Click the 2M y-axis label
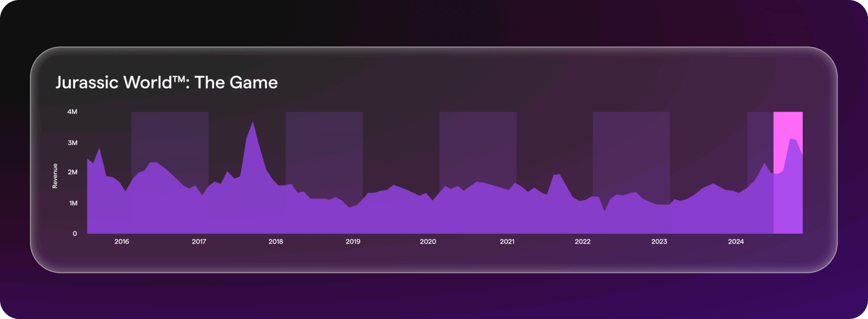 [72, 172]
